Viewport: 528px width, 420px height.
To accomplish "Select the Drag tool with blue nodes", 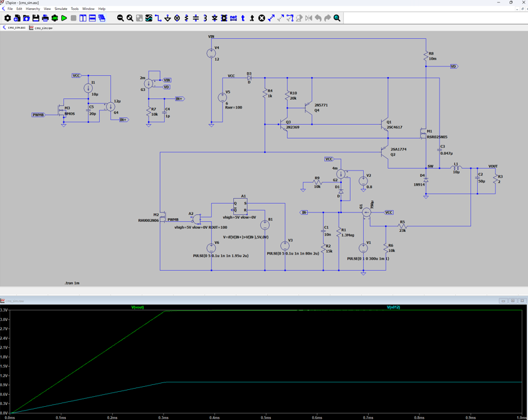I will tap(290, 18).
